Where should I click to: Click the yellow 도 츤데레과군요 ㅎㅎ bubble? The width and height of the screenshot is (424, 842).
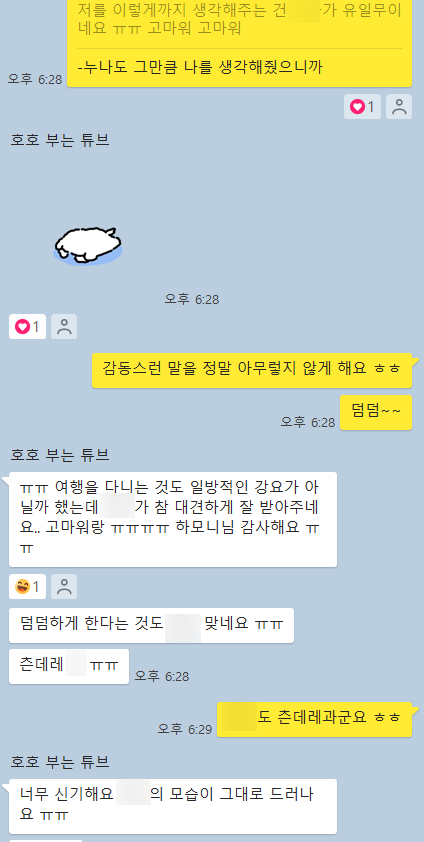(315, 719)
